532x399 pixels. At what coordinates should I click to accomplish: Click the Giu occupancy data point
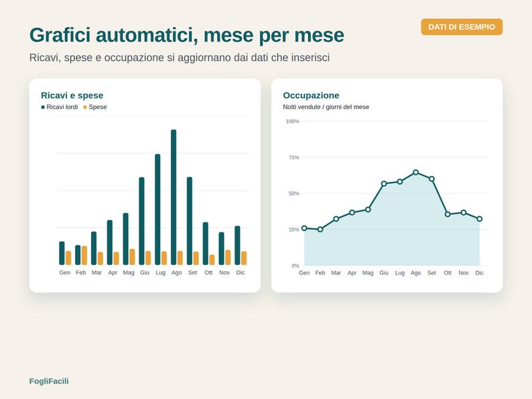384,183
